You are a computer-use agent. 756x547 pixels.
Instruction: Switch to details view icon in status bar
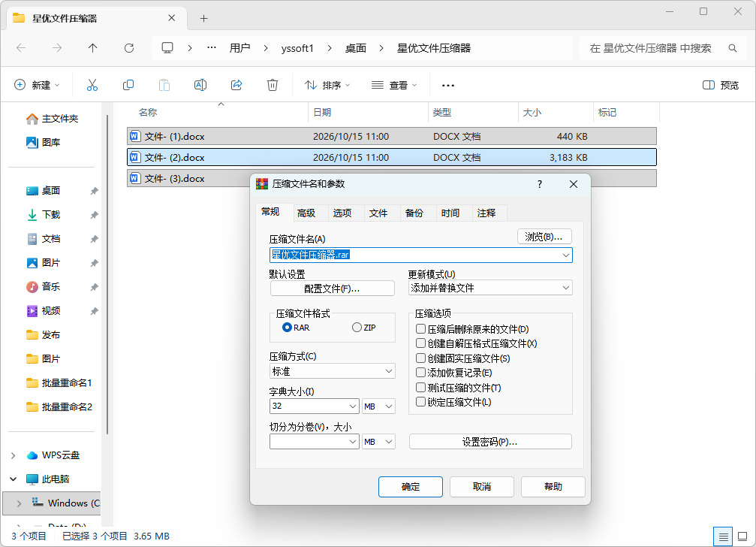[723, 536]
